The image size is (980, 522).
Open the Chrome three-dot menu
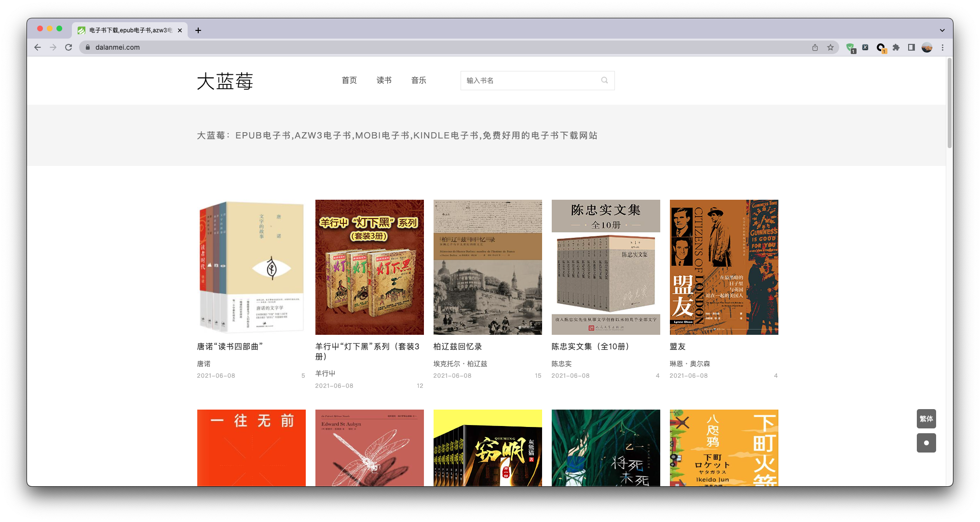coord(943,47)
